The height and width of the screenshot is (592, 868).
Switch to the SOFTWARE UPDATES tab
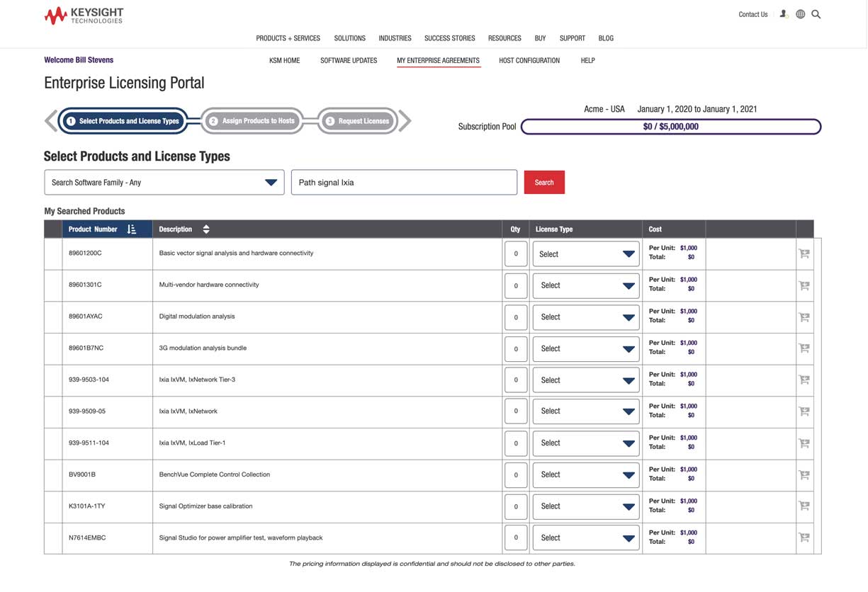coord(349,60)
